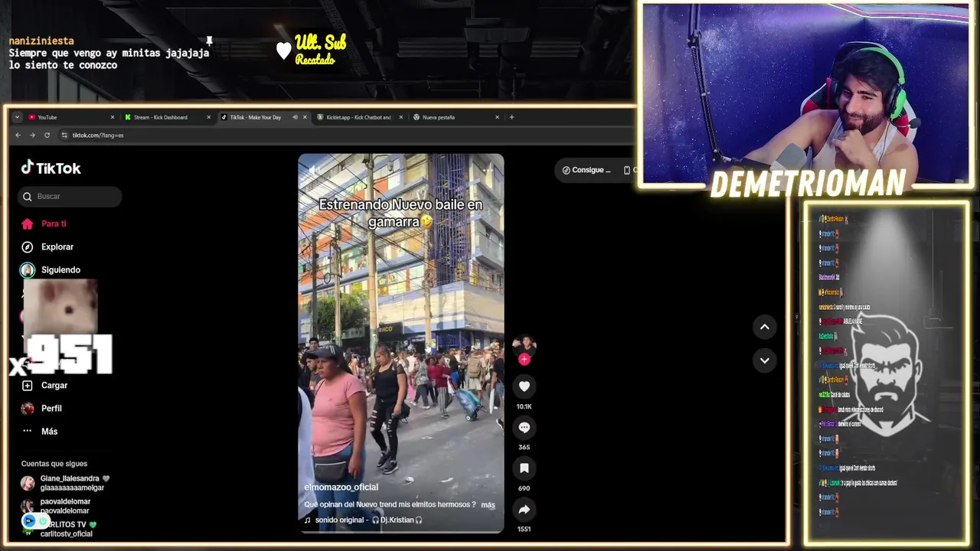The image size is (980, 551).
Task: Go back in browser
Action: [x=18, y=135]
